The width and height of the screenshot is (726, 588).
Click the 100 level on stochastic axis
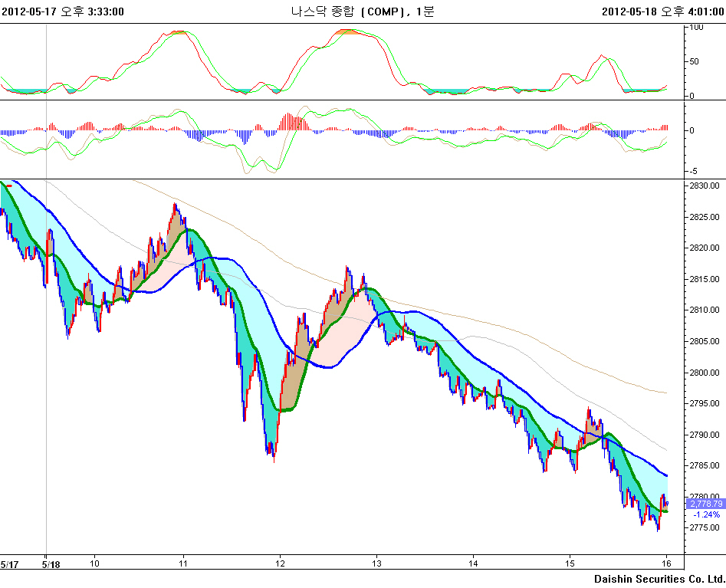click(697, 27)
